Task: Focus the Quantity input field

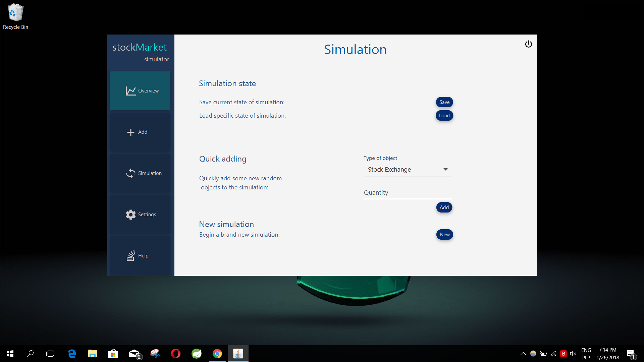Action: click(407, 193)
